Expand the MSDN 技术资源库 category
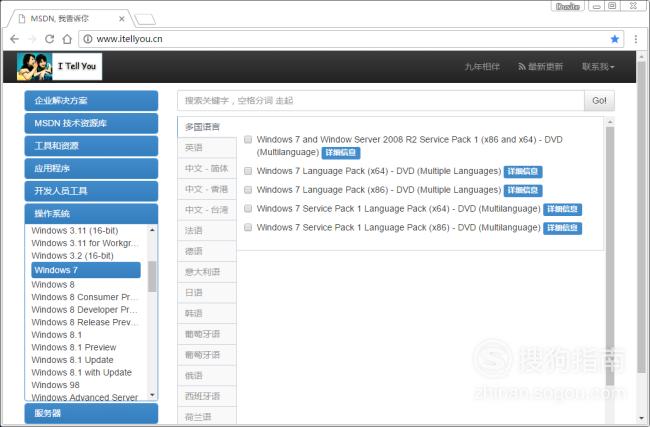The image size is (650, 427). pyautogui.click(x=91, y=124)
